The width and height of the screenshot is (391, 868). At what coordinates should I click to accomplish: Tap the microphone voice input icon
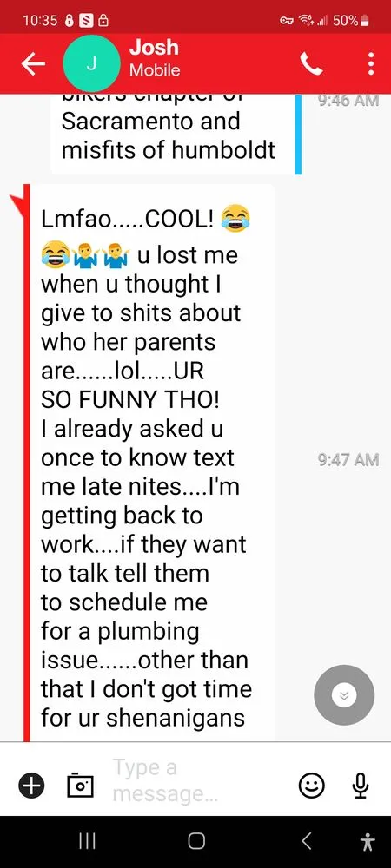click(x=361, y=785)
